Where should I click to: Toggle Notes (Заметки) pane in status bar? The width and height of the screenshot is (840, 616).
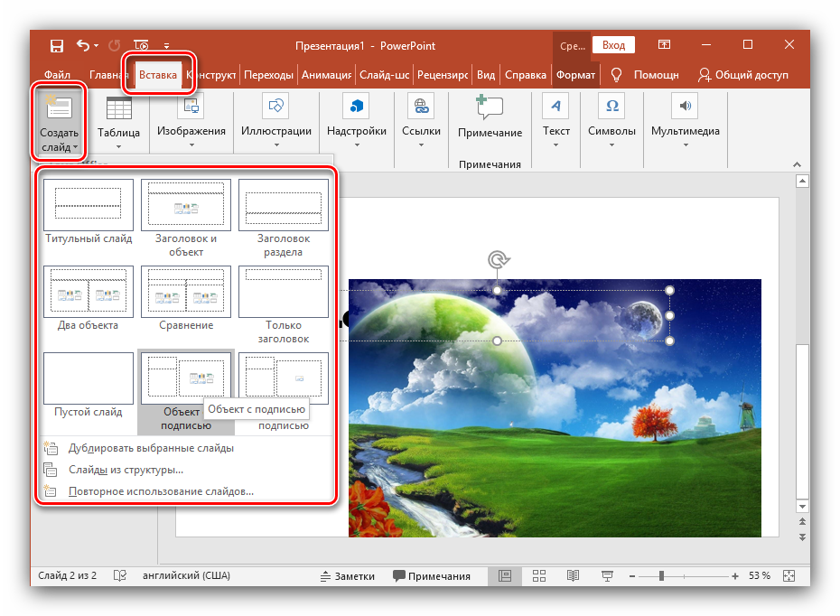pos(347,575)
